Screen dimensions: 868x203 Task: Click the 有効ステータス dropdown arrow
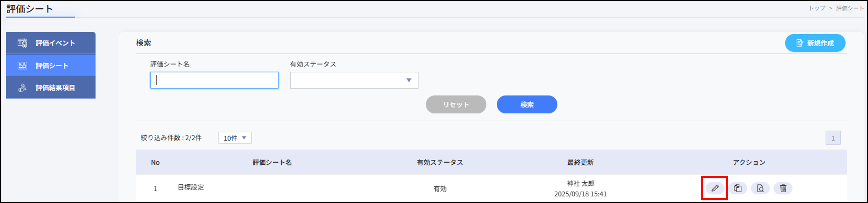[x=409, y=80]
